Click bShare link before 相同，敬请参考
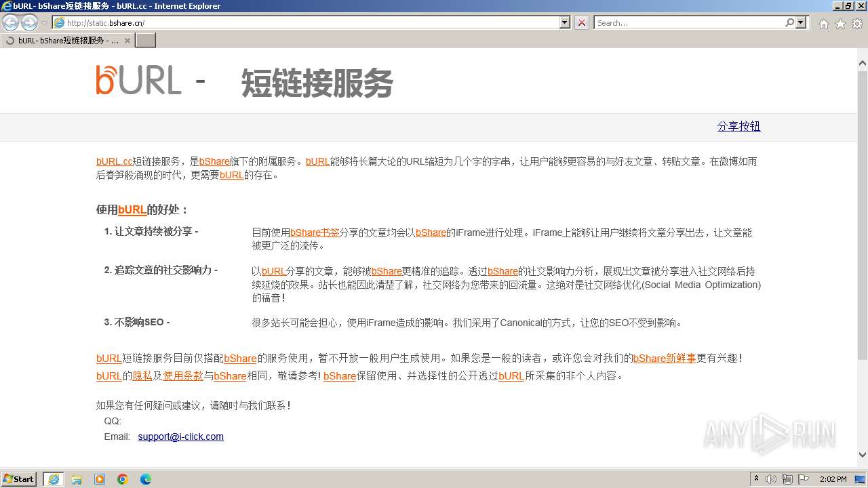Viewport: 868px width, 488px height. (230, 375)
